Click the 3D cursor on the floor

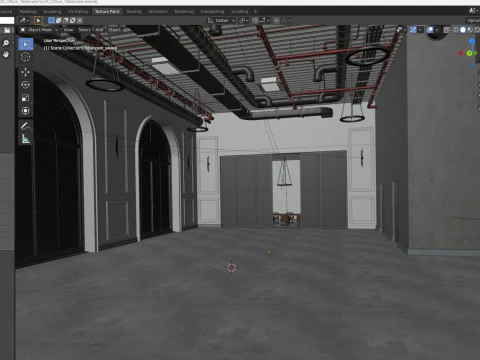[232, 267]
